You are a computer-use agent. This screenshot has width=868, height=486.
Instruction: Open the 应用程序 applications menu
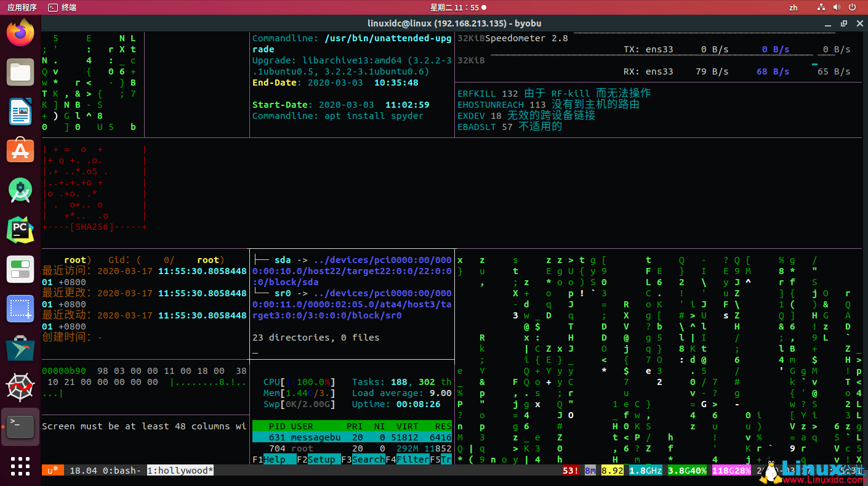point(22,7)
